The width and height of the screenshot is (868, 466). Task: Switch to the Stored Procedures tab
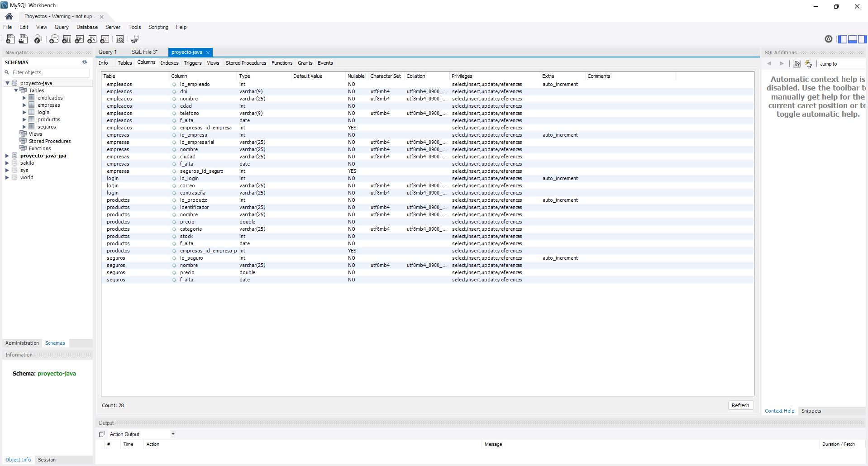pos(246,63)
